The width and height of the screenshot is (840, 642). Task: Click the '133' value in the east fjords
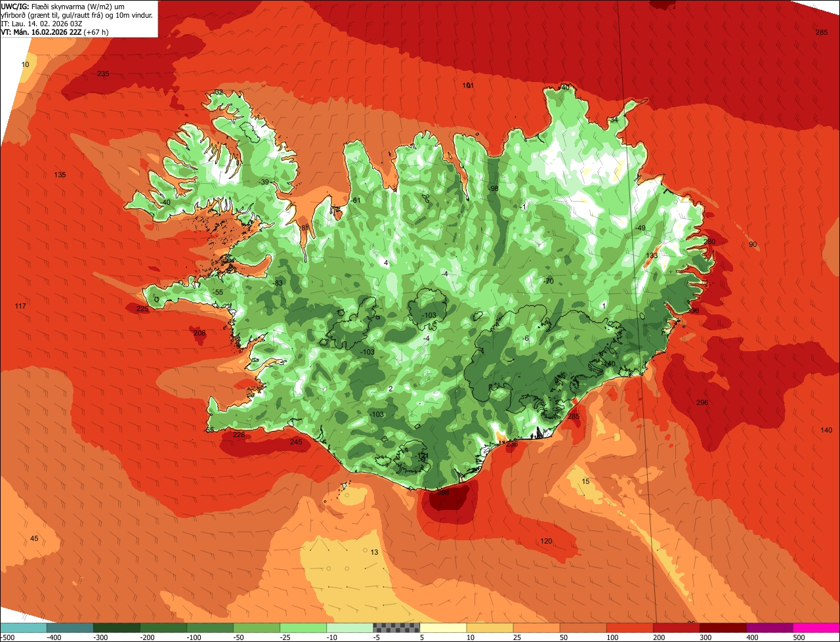[652, 255]
